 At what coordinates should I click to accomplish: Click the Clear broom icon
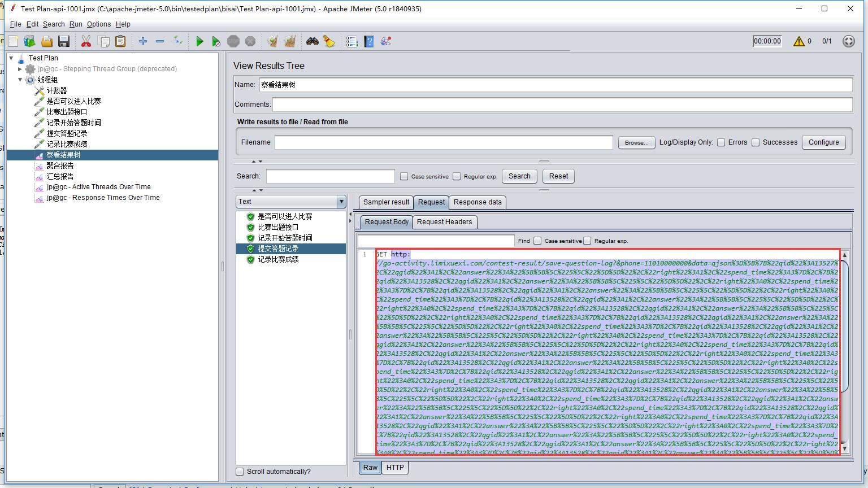[272, 41]
